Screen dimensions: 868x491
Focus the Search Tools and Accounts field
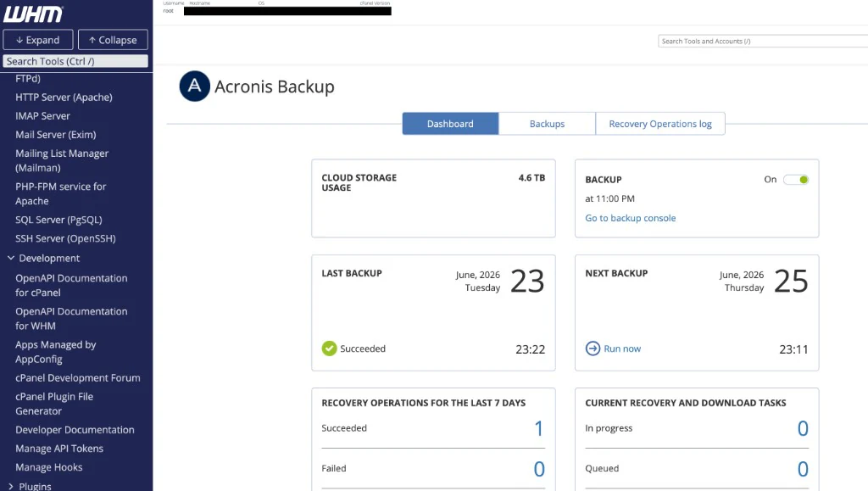pyautogui.click(x=763, y=41)
